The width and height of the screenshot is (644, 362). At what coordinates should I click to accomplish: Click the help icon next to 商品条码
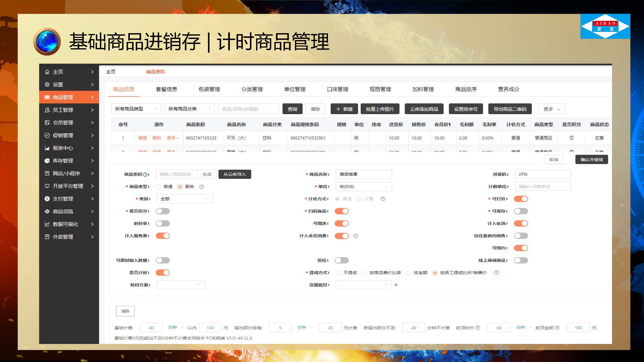[144, 174]
